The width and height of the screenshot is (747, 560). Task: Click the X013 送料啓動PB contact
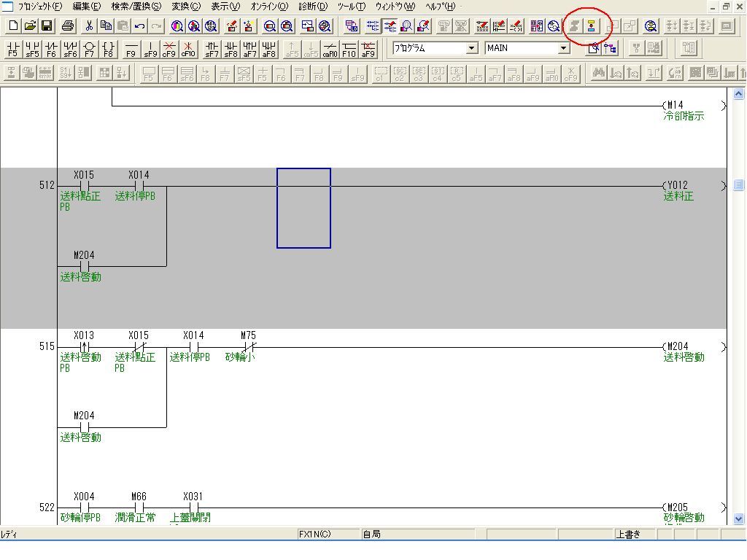[x=84, y=347]
